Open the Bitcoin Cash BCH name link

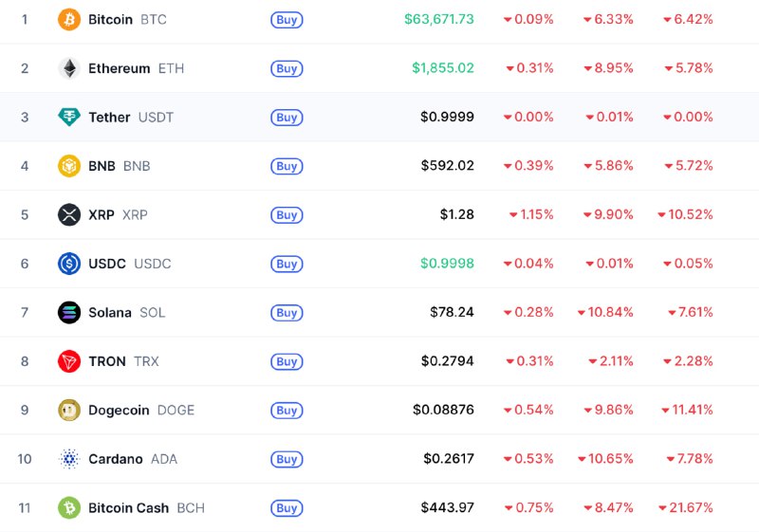click(x=128, y=508)
